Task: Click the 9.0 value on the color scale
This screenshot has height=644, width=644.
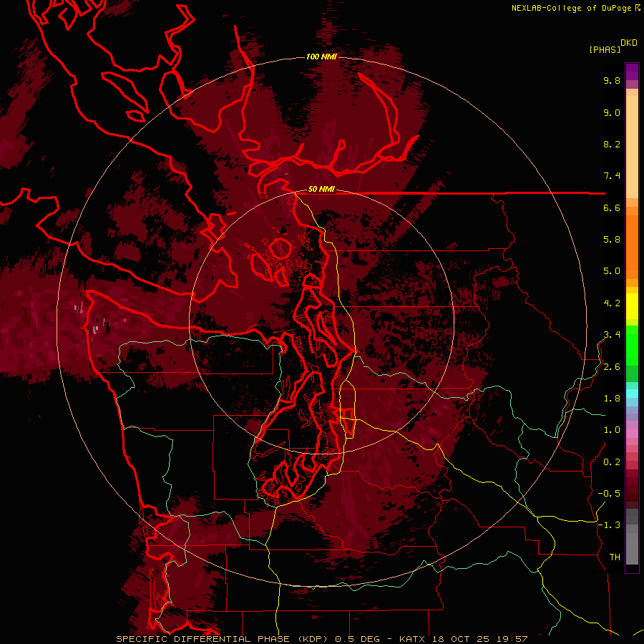Action: tap(612, 112)
